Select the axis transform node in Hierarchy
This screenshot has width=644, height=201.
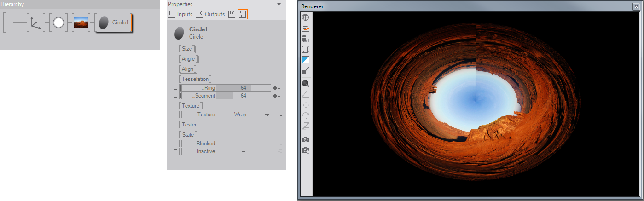click(35, 23)
